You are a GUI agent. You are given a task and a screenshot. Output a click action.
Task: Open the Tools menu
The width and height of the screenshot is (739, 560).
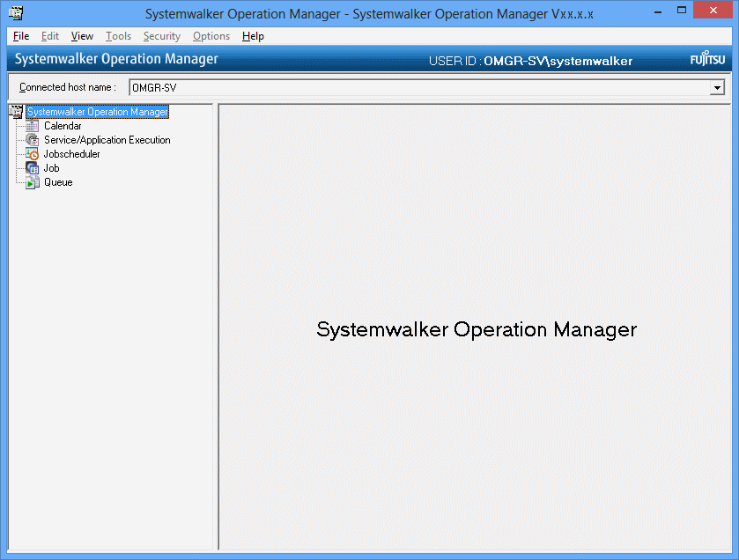[x=118, y=36]
